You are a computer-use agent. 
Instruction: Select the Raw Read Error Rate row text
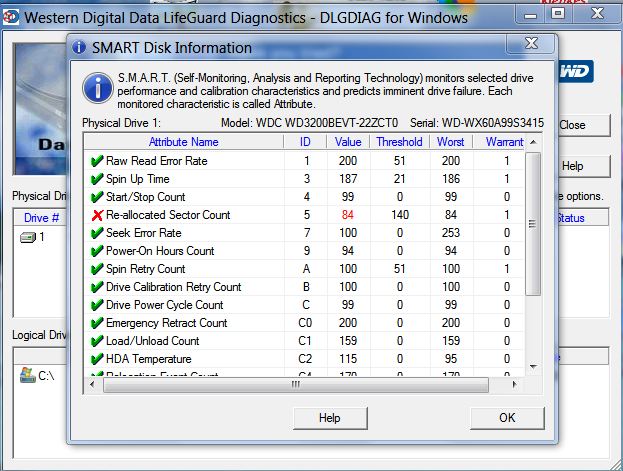click(x=157, y=161)
